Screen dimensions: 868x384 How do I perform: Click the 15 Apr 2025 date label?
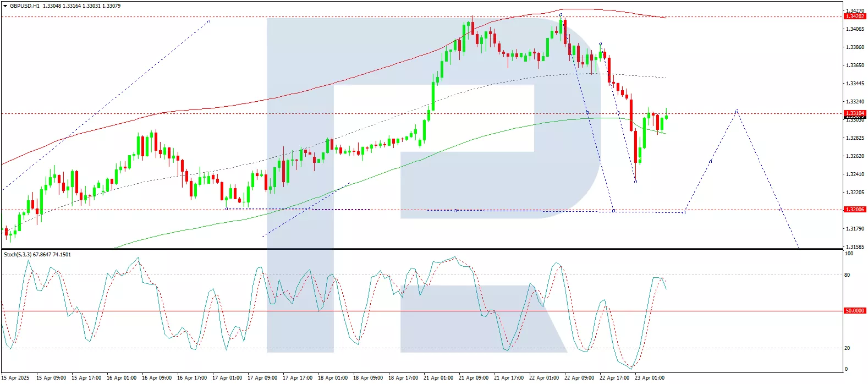pos(16,378)
